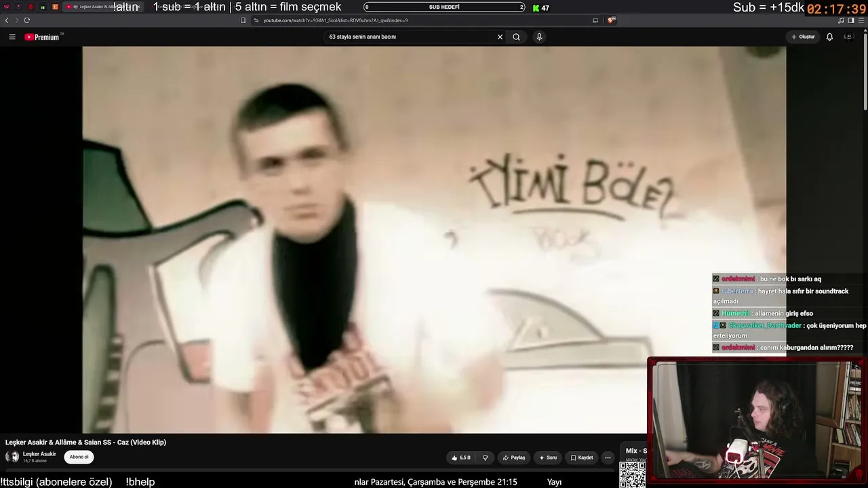The height and width of the screenshot is (488, 868).
Task: Click the schedule ticker 'Perşembe 21:15'
Action: 489,482
